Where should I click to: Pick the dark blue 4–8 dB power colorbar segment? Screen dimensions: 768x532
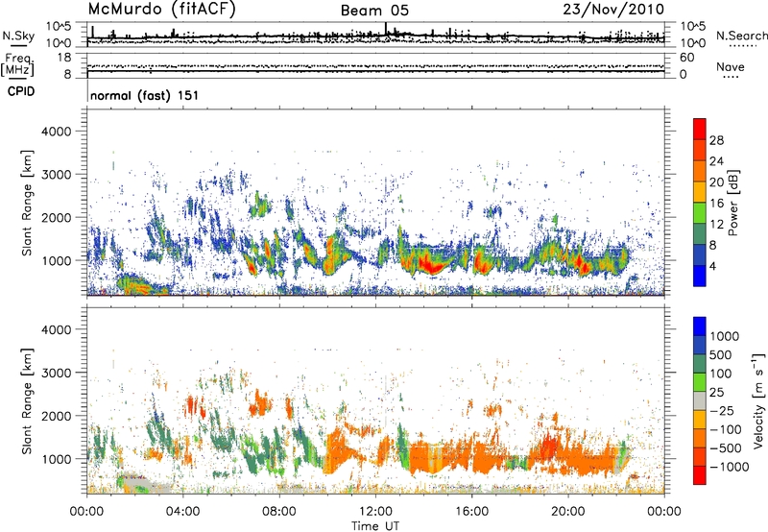point(700,254)
